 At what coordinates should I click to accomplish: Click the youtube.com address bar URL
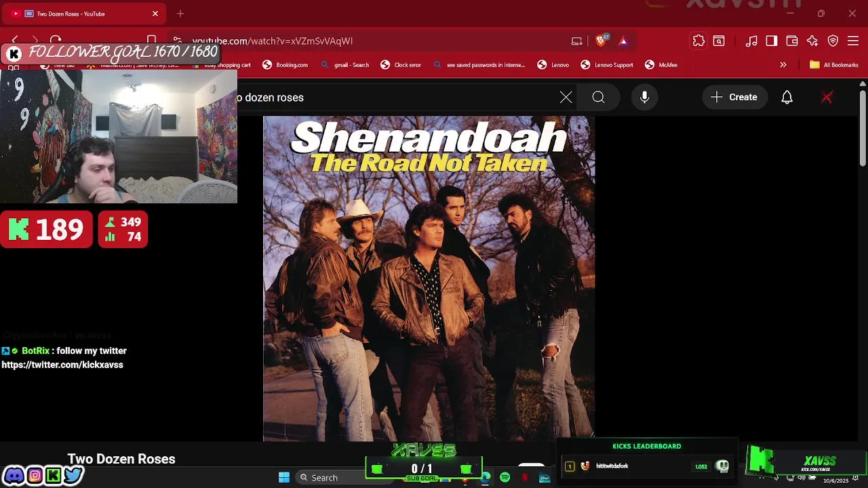point(272,41)
